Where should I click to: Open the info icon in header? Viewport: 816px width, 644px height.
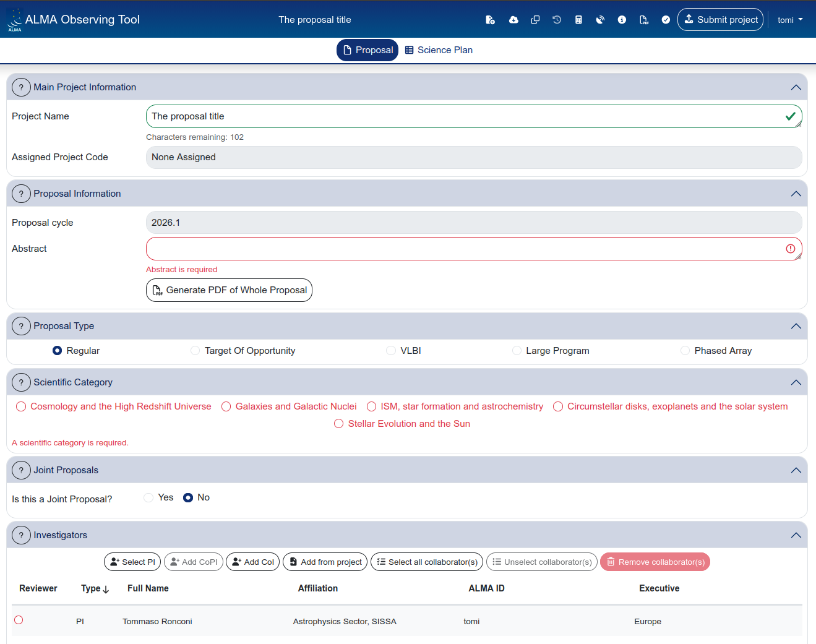(622, 20)
